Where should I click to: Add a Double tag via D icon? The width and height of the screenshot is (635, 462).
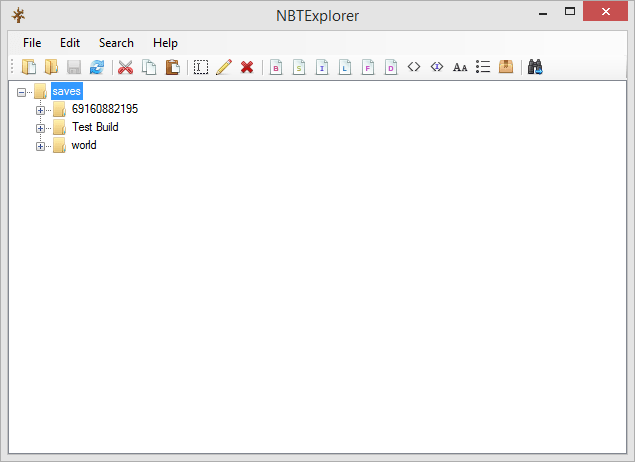pos(391,67)
